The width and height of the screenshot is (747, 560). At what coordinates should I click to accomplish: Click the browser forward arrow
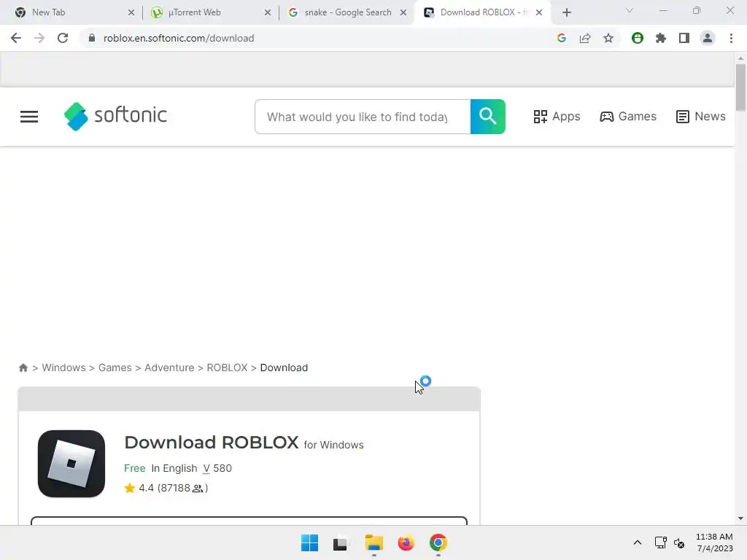pyautogui.click(x=39, y=38)
